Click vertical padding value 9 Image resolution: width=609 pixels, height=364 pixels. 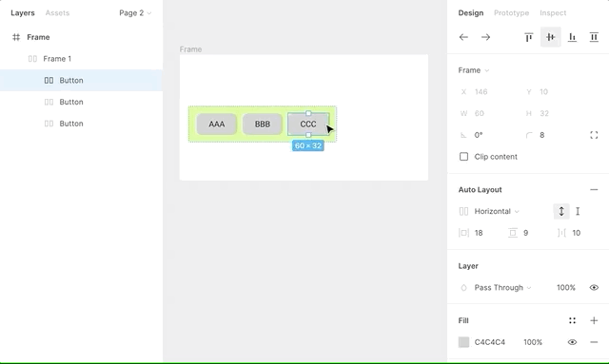pos(525,233)
